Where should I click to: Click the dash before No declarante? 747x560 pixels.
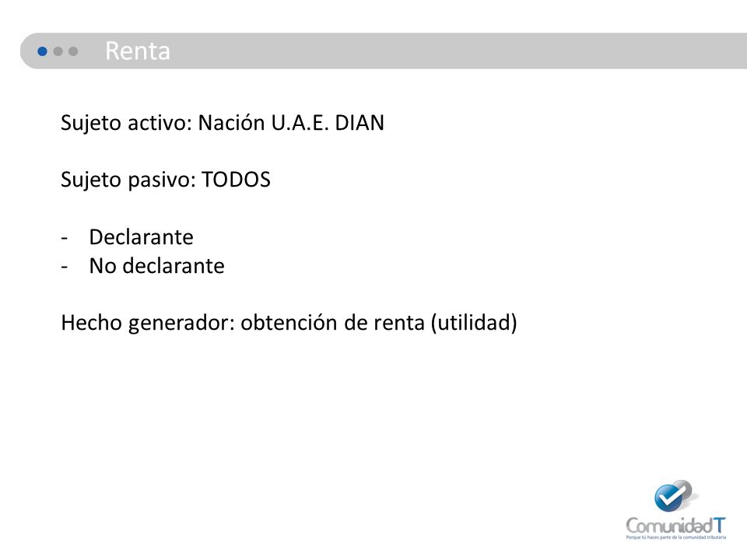pos(65,267)
